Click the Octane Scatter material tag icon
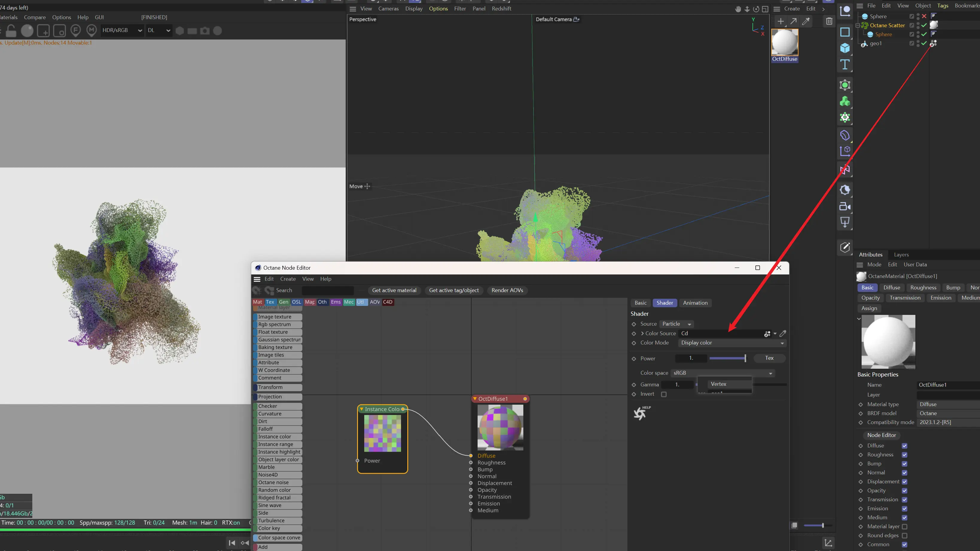The width and height of the screenshot is (980, 551). tap(934, 25)
